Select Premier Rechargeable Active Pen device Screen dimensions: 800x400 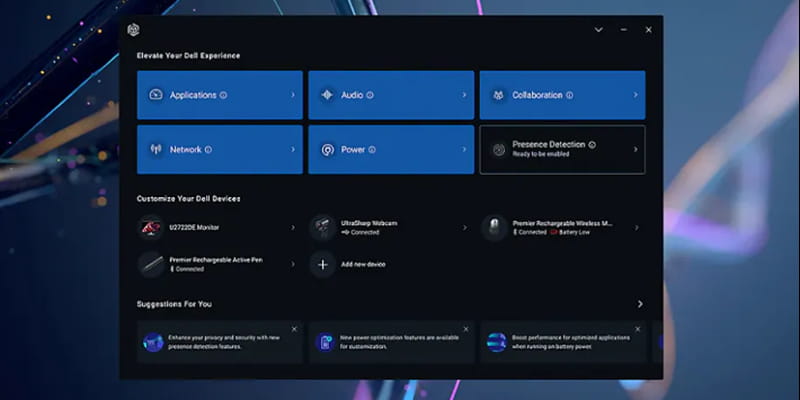pos(218,264)
